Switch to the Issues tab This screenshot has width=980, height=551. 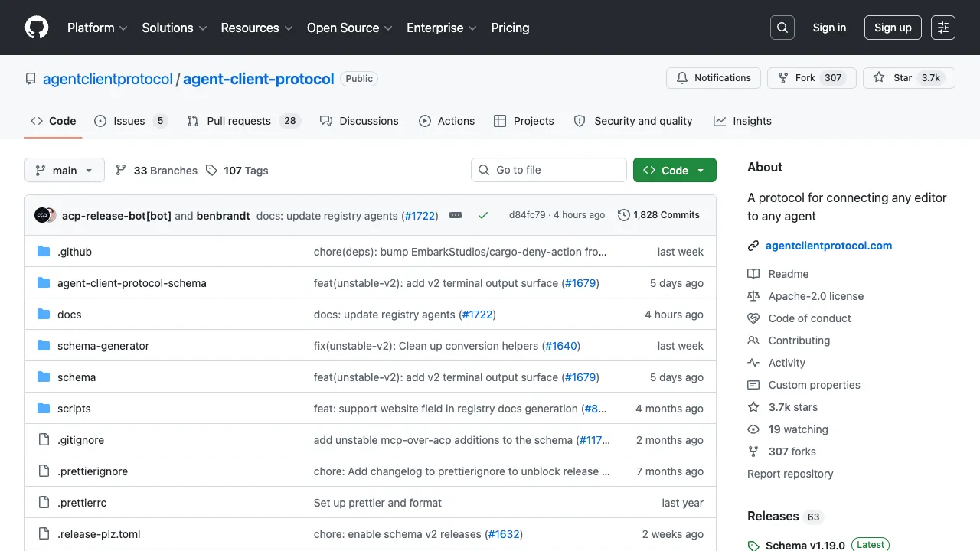pos(130,121)
